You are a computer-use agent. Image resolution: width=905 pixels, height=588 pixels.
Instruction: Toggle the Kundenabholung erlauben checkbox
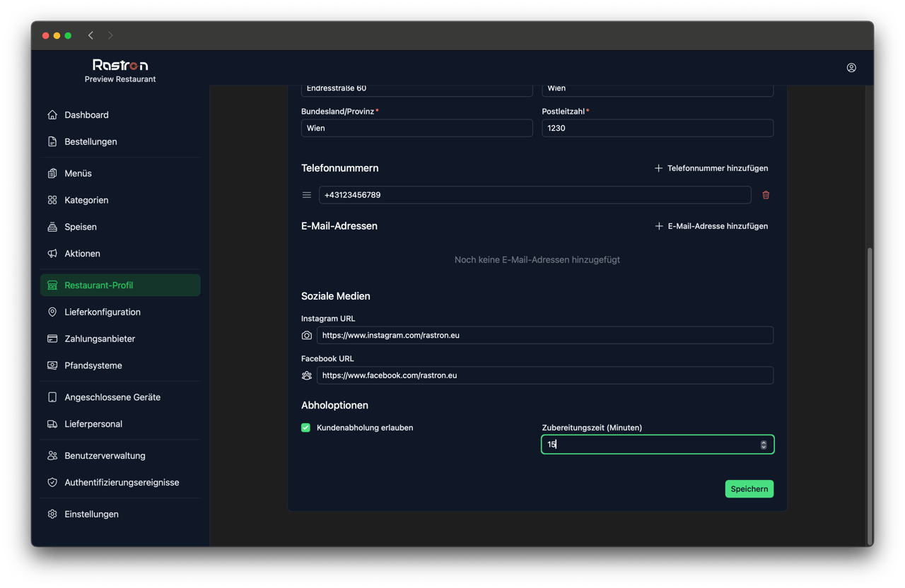pos(306,428)
